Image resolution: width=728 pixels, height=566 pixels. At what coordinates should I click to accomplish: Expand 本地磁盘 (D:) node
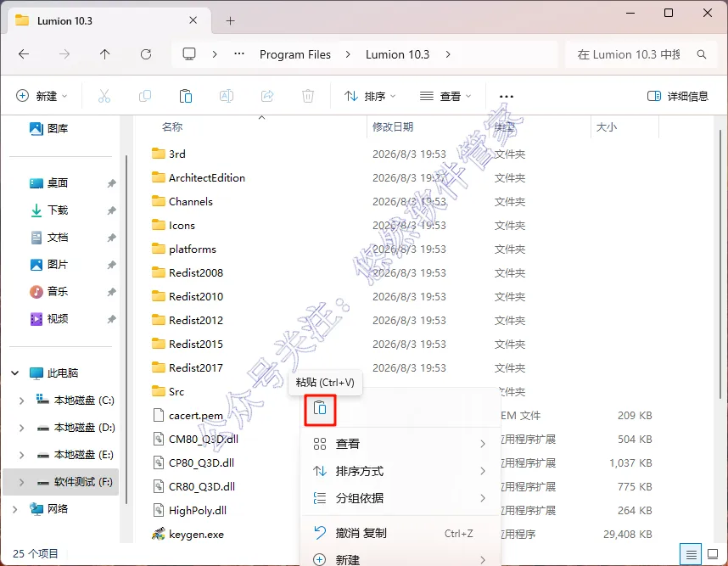coord(21,428)
